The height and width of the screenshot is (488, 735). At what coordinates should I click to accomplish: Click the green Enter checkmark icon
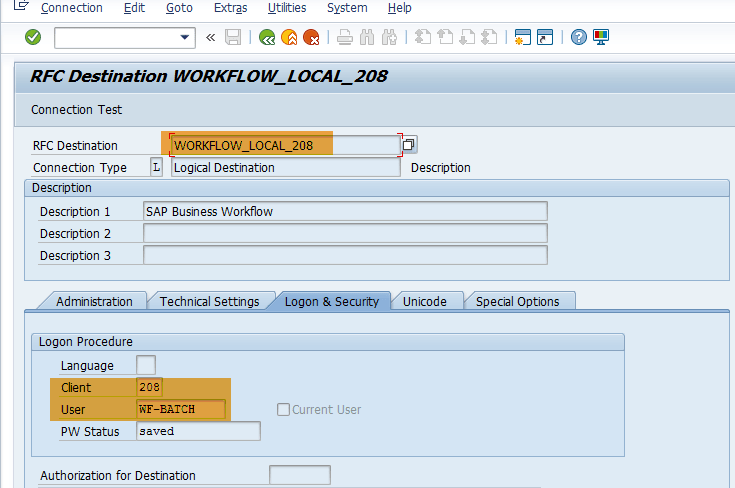point(33,38)
